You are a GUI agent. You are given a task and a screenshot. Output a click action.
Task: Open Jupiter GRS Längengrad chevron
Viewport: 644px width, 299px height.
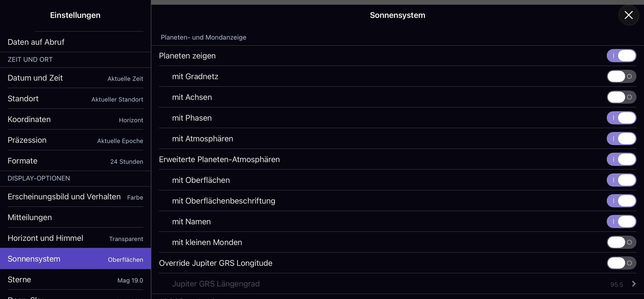[634, 284]
